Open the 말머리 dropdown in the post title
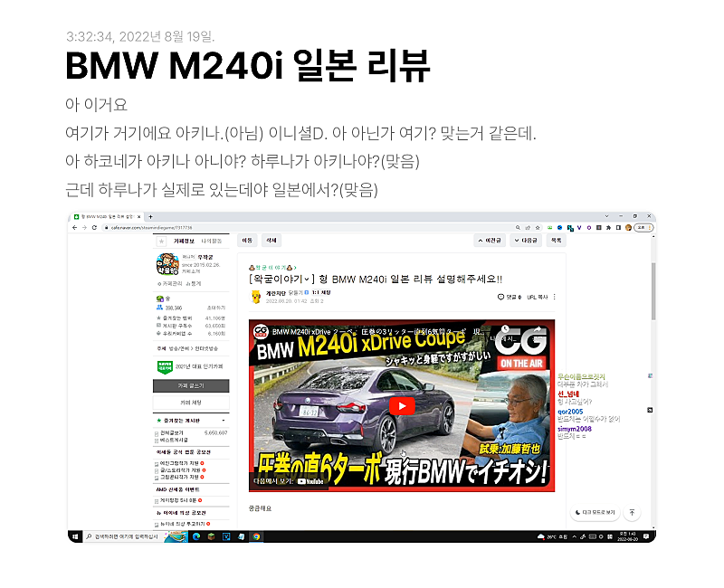Viewport: 724px width, 588px height. [x=307, y=280]
